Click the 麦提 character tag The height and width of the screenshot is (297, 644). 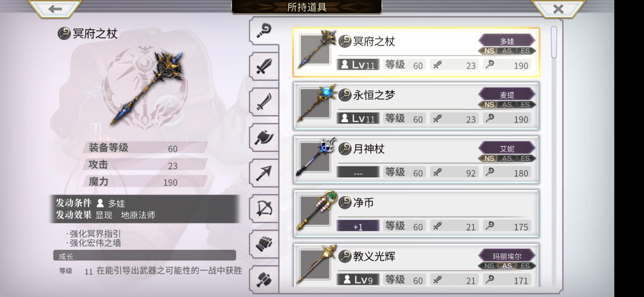point(507,95)
